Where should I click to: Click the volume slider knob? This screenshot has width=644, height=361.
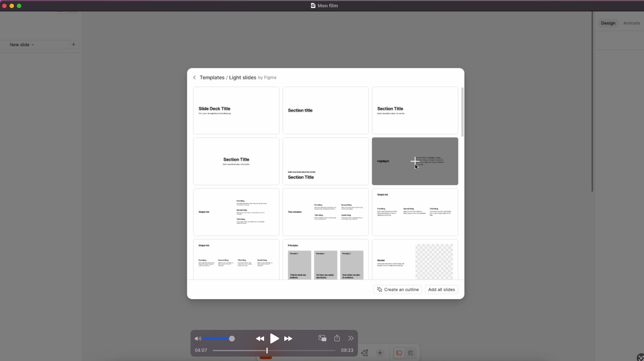click(232, 339)
